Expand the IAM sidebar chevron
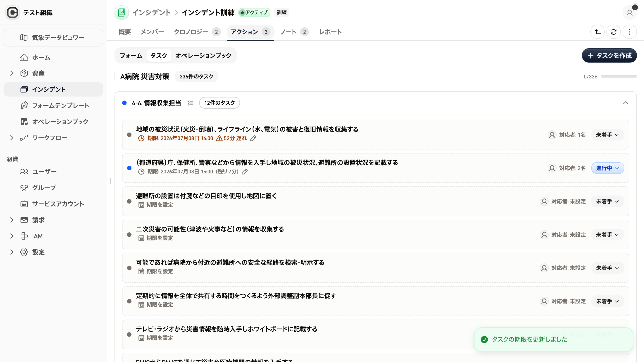 12,236
